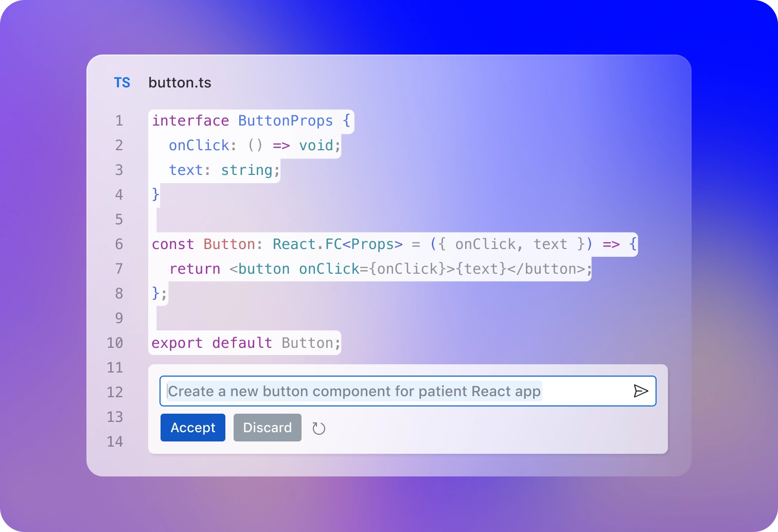Screen dimensions: 778x532
Task: Click the string type on line 3
Action: click(x=246, y=170)
